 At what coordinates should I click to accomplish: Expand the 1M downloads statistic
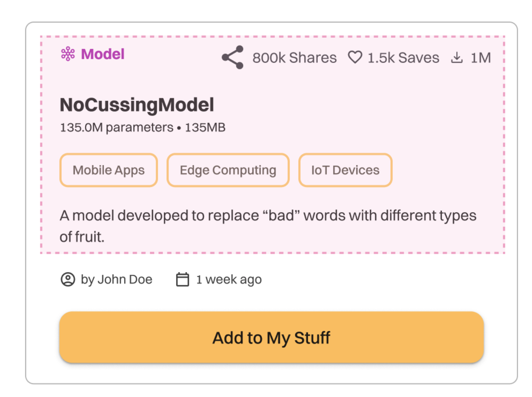tap(481, 57)
